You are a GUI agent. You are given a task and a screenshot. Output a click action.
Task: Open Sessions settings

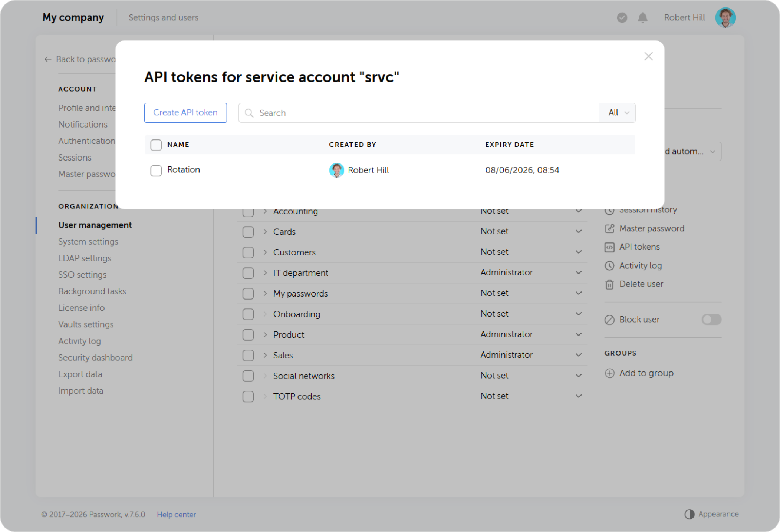75,158
